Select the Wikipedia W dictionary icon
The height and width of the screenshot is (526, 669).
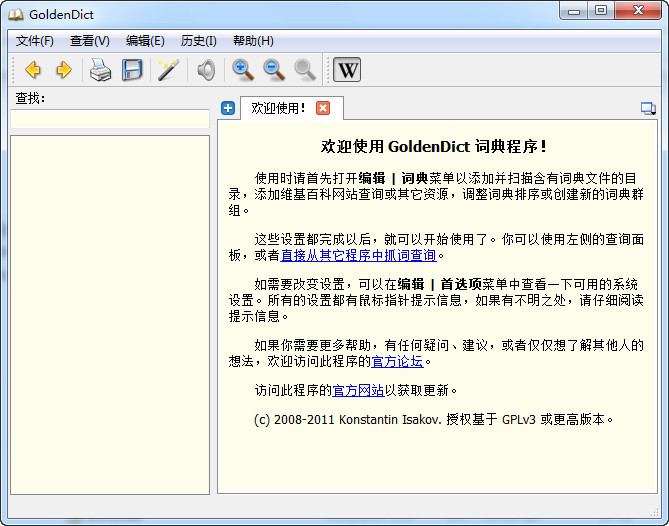(347, 70)
